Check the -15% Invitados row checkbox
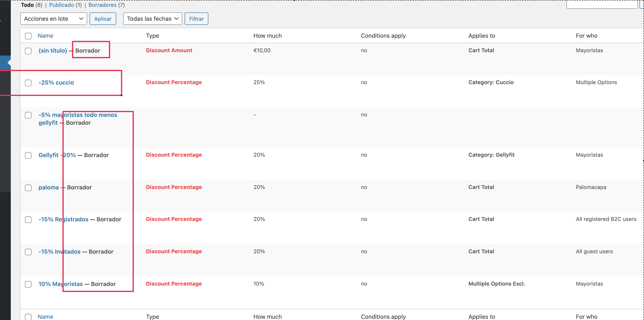644x320 pixels. click(x=28, y=252)
